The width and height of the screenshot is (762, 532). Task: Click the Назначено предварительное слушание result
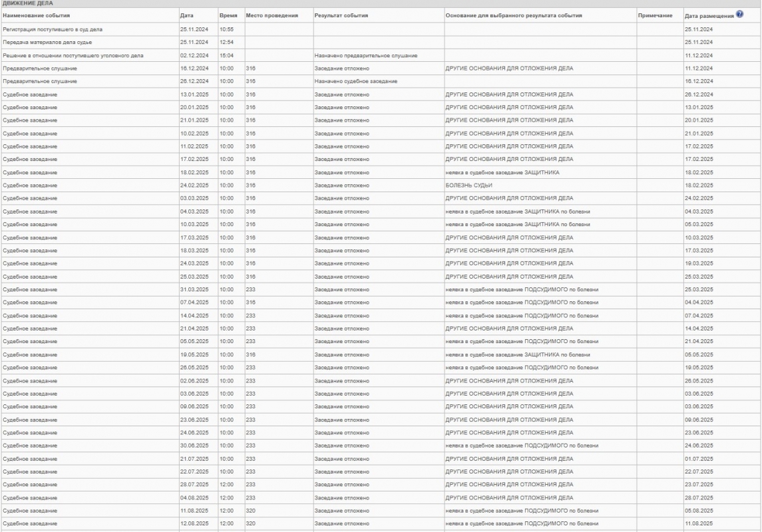(365, 55)
